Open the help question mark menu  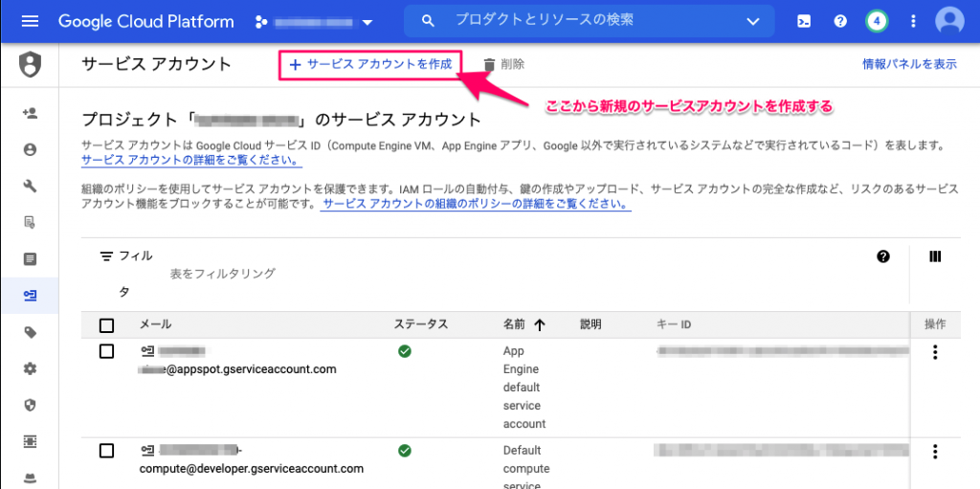tap(840, 22)
